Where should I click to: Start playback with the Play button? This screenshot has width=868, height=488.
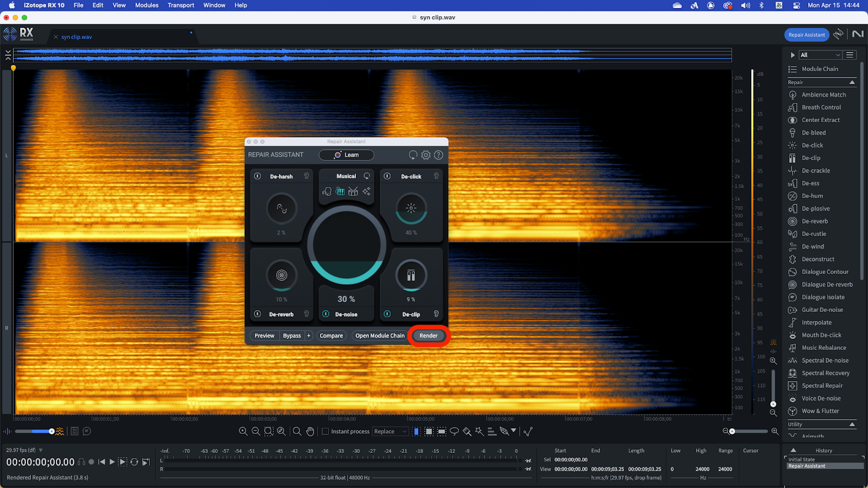pos(112,462)
